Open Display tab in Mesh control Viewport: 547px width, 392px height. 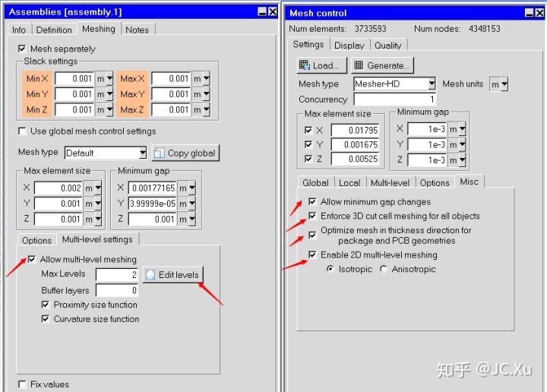[x=349, y=46]
